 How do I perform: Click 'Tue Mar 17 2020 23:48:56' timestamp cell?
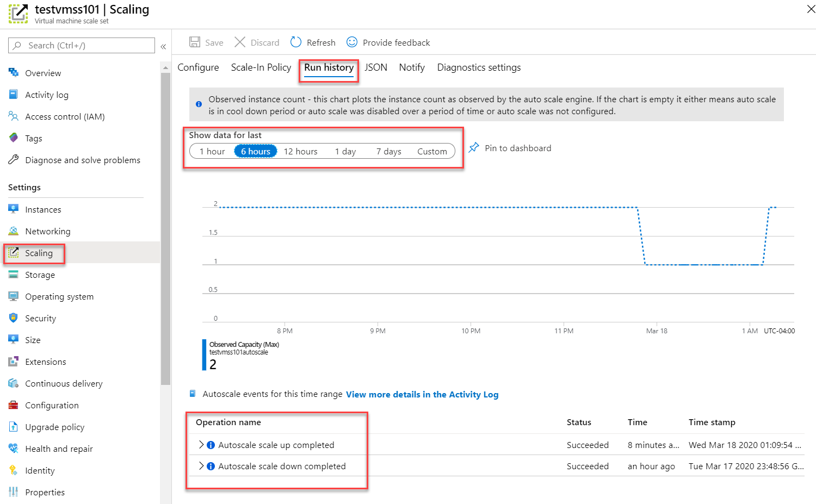tap(746, 466)
